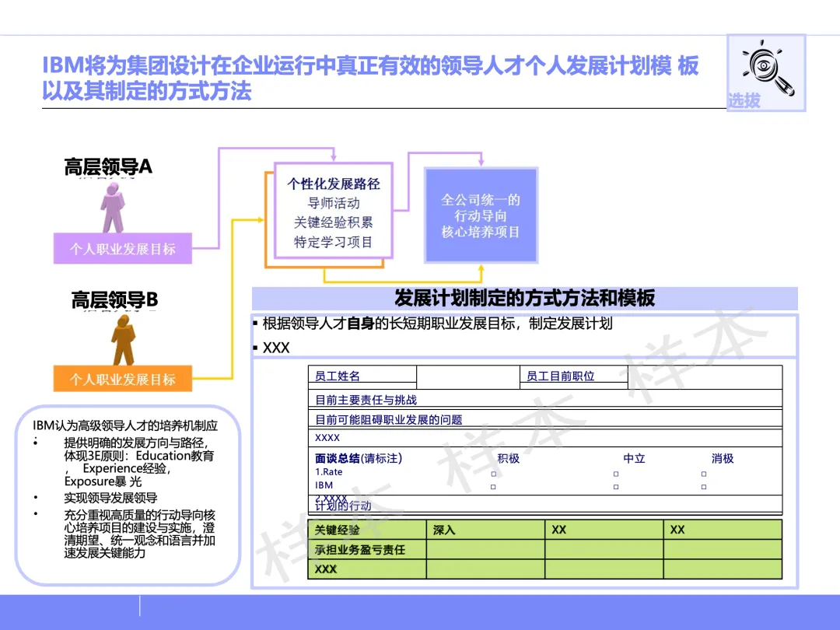Select the 关键经验积累 line
This screenshot has height=630, width=840.
coord(333,222)
